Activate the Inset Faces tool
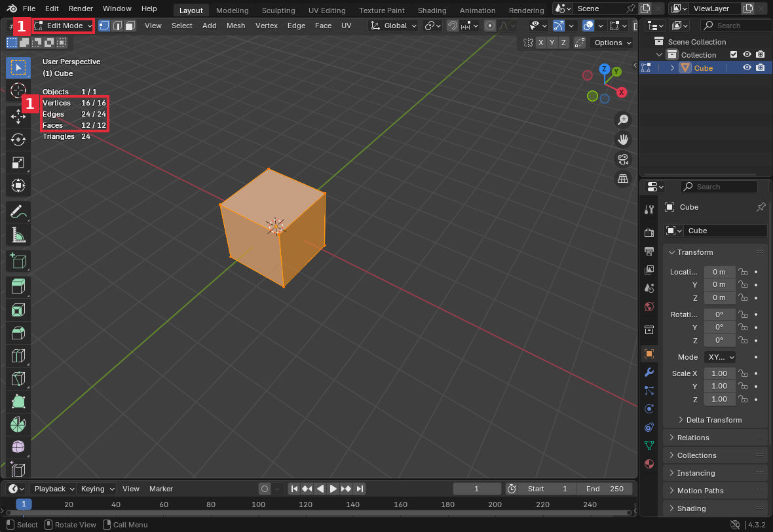This screenshot has width=773, height=532. coord(18,310)
